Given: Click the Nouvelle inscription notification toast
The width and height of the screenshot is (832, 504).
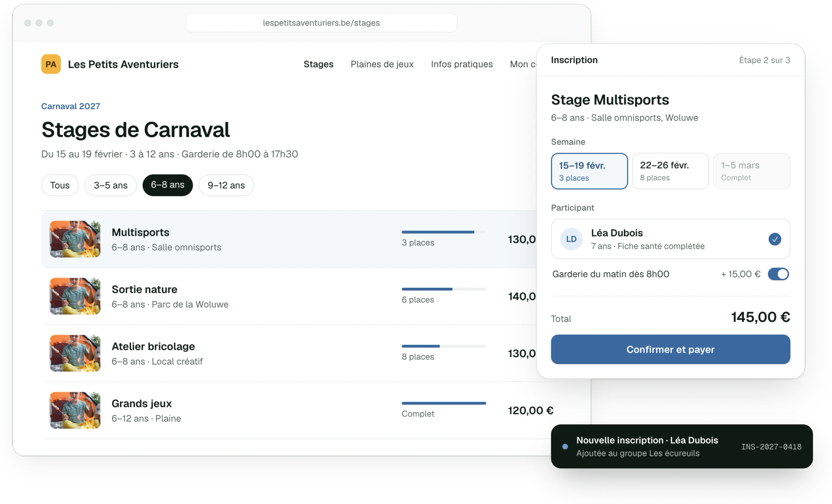Looking at the screenshot, I should click(x=682, y=446).
